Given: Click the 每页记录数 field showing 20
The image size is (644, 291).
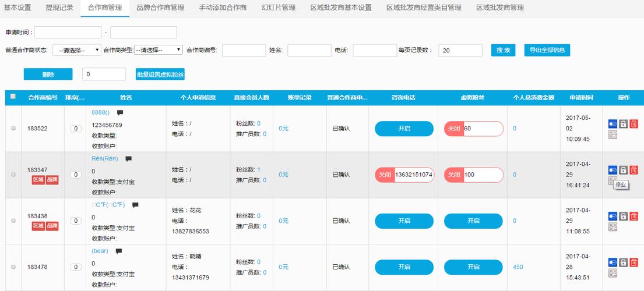Looking at the screenshot, I should (x=460, y=51).
